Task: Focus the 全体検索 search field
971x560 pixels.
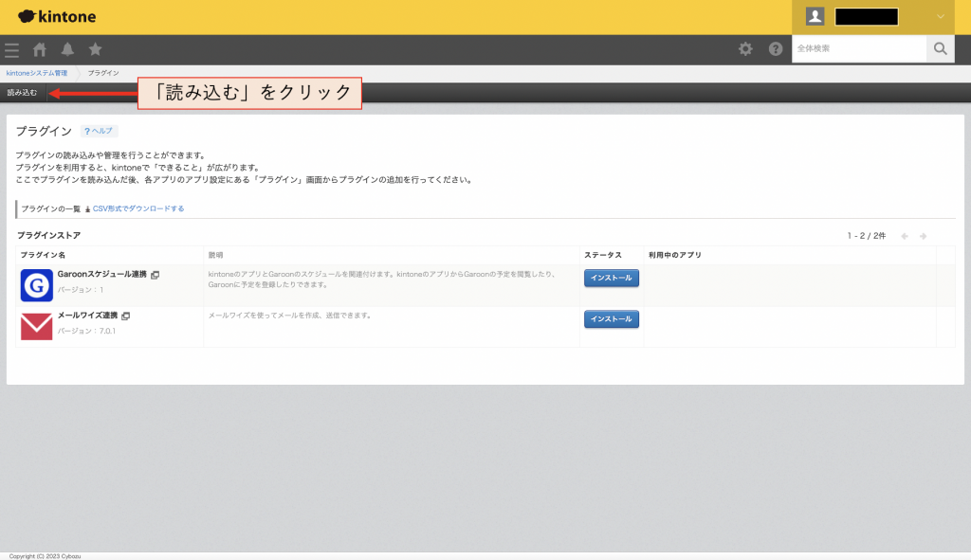Action: point(859,48)
